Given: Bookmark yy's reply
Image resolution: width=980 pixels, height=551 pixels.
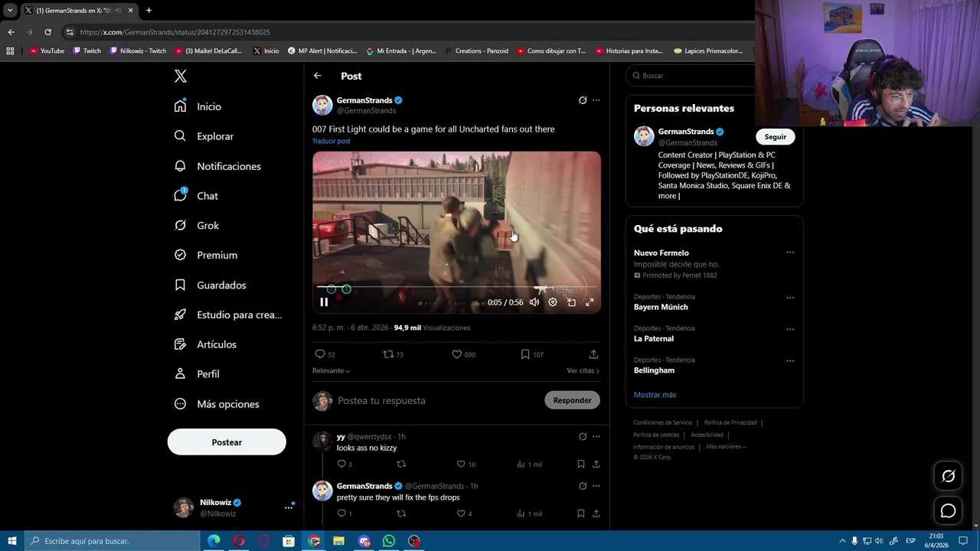Looking at the screenshot, I should (580, 464).
